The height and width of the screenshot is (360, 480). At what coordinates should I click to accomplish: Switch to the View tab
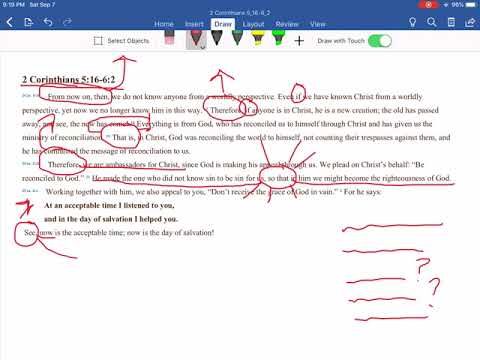point(318,24)
